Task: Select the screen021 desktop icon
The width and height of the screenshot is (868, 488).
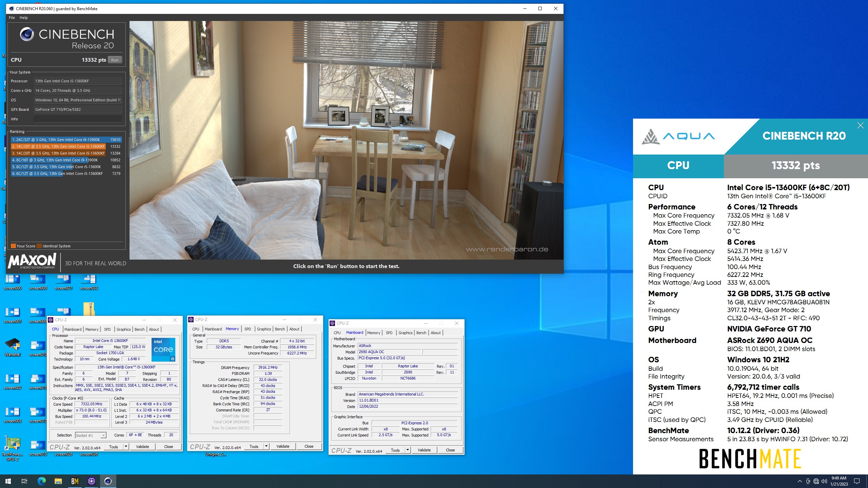Action: click(63, 282)
